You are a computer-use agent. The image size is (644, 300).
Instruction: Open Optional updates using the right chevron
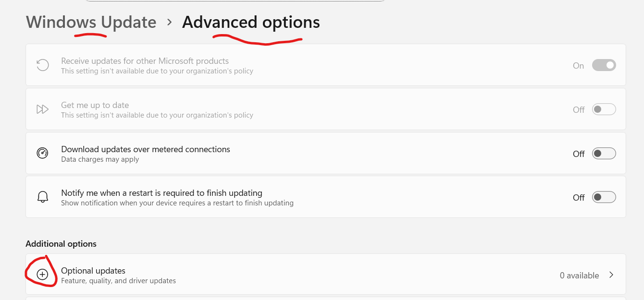coord(611,275)
